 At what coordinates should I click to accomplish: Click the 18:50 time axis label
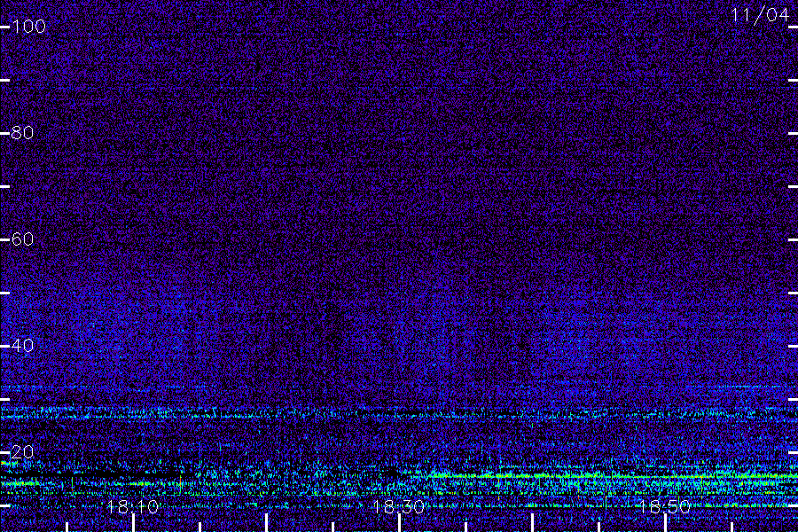[665, 507]
